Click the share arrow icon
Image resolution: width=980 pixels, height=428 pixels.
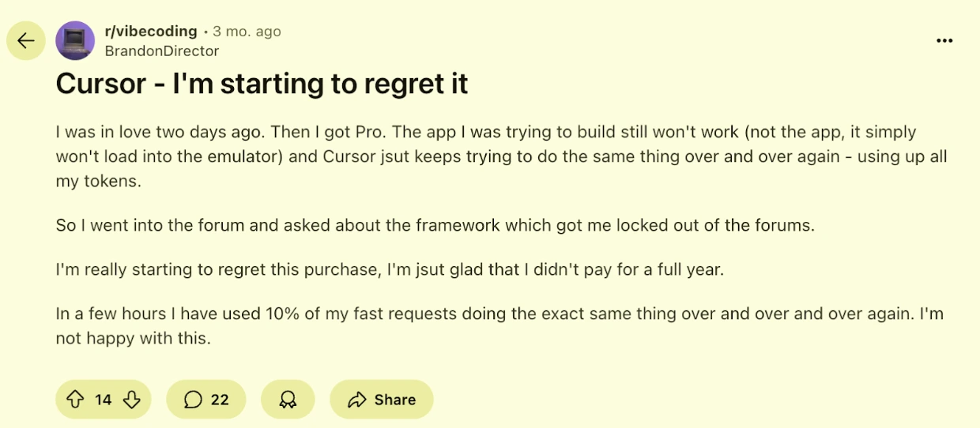tap(357, 400)
